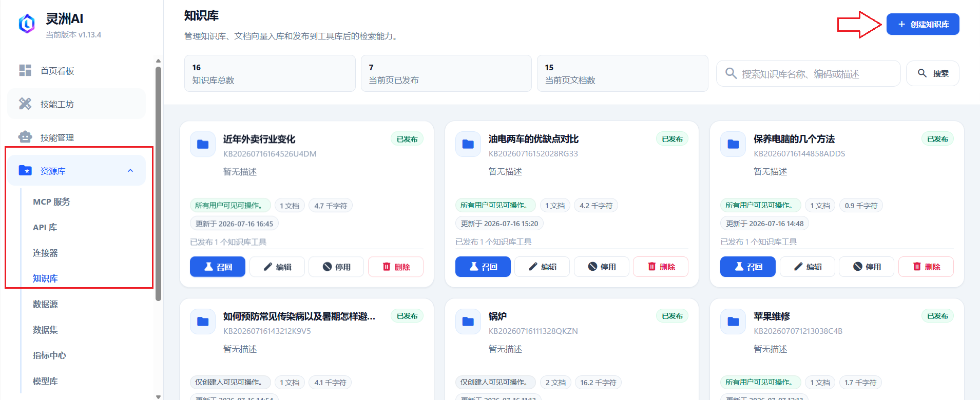This screenshot has width=980, height=400.
Task: Click 停用 on 保养电脑的几个方法 card
Action: tap(867, 267)
